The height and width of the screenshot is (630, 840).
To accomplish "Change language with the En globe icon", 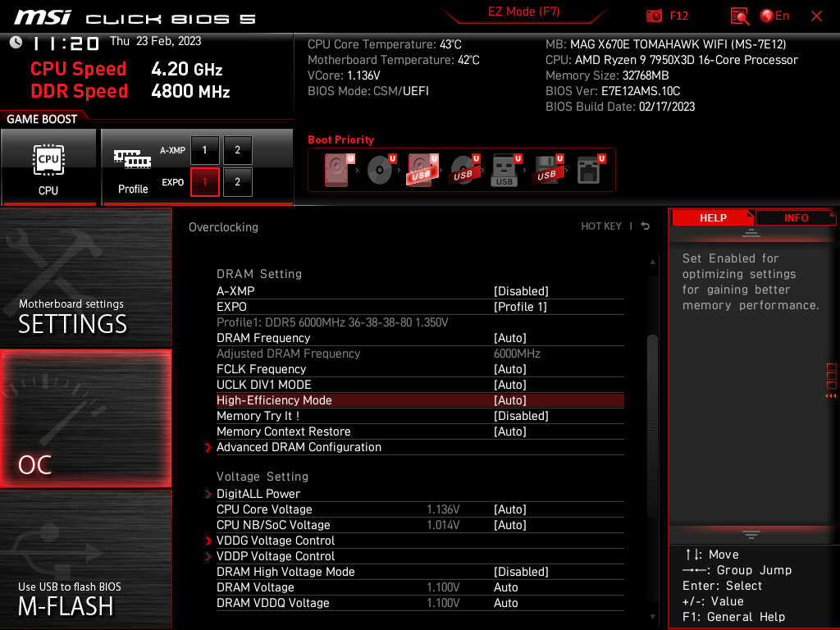I will pos(774,16).
